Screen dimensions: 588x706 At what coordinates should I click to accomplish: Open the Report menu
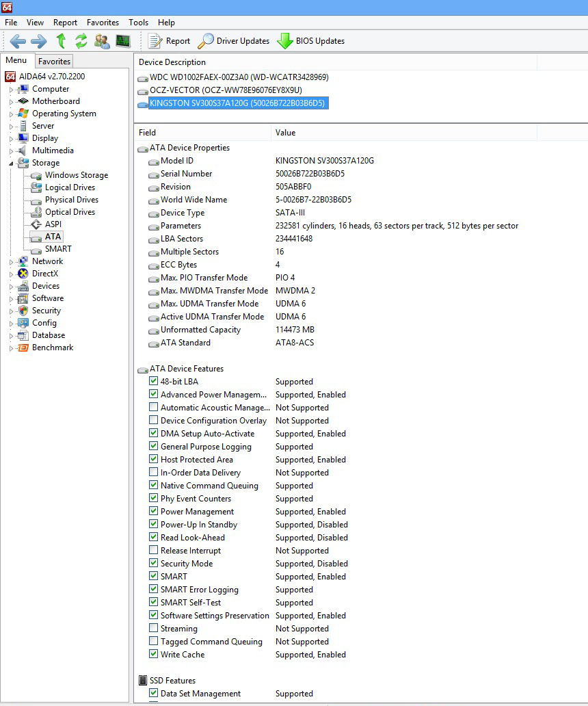pos(65,23)
